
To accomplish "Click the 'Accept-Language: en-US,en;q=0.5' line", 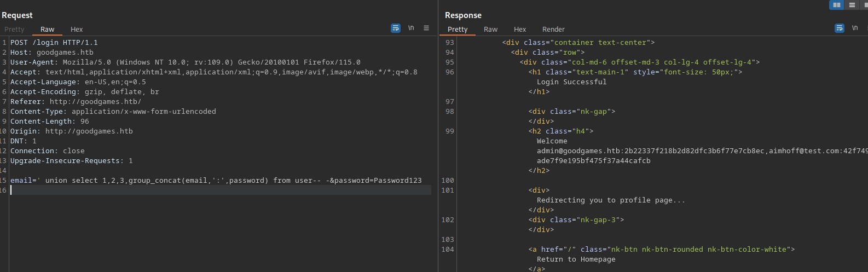I will coord(78,82).
